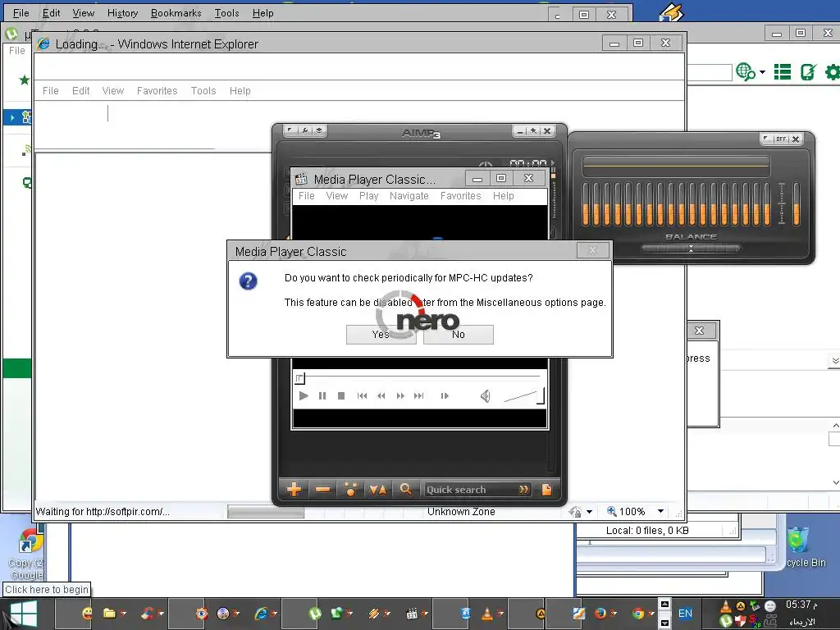This screenshot has width=840, height=630.
Task: Remove tracks using the AIMP minus button
Action: tap(322, 489)
